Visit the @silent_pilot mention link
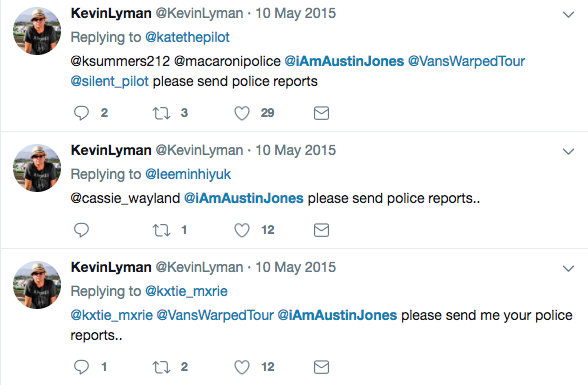Viewport: 588px width, 385px height. 110,81
